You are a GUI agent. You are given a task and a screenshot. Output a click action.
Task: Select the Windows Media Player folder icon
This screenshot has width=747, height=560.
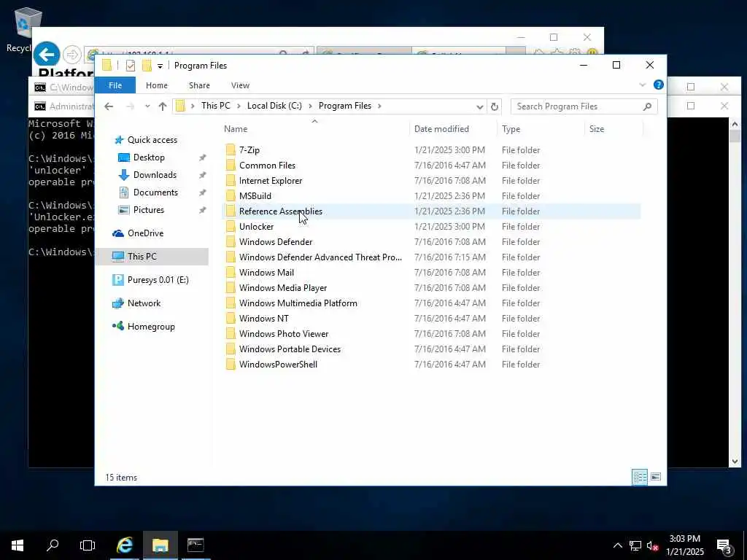[x=231, y=287]
